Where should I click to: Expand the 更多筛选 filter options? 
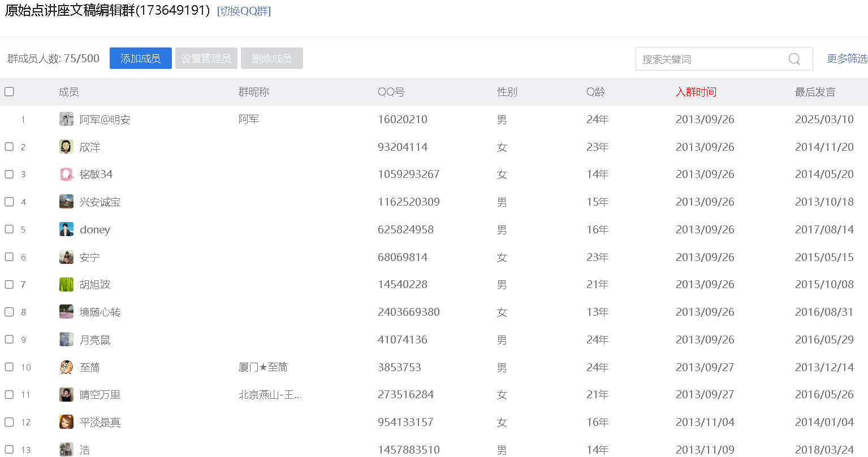click(x=847, y=59)
